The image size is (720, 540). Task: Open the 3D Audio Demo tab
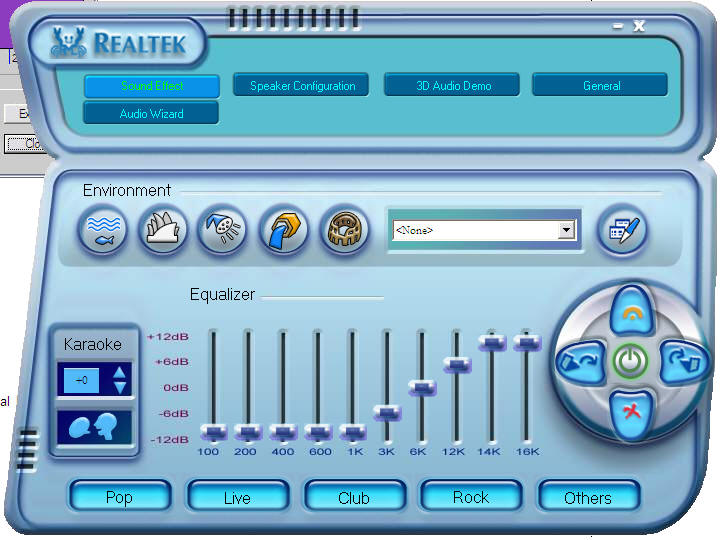click(x=453, y=85)
